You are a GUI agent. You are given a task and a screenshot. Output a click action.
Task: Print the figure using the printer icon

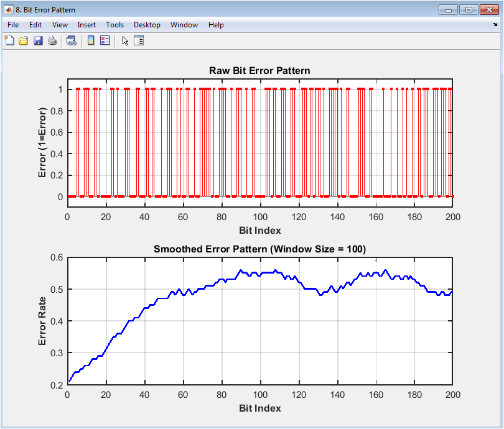point(52,41)
